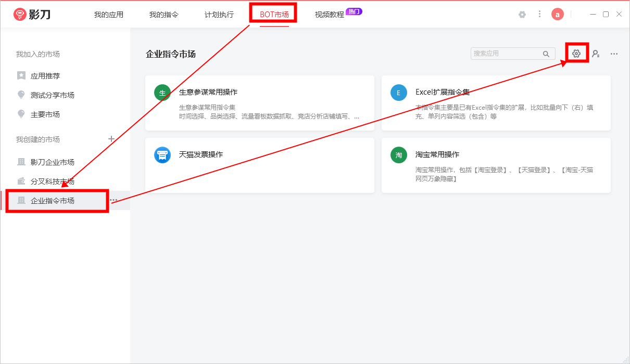Select the BOT市场 tab
Viewport: 630px width, 364px height.
coord(274,15)
